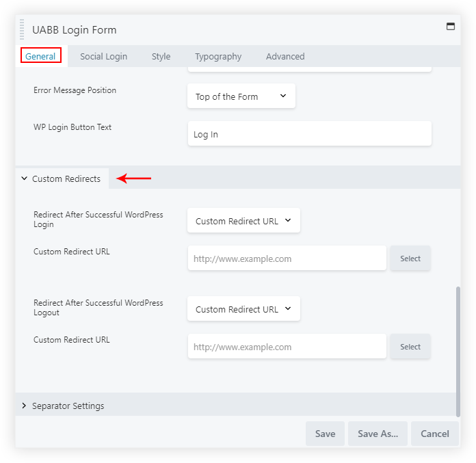Click the Save button
Screen dimensions: 476x463
[325, 434]
